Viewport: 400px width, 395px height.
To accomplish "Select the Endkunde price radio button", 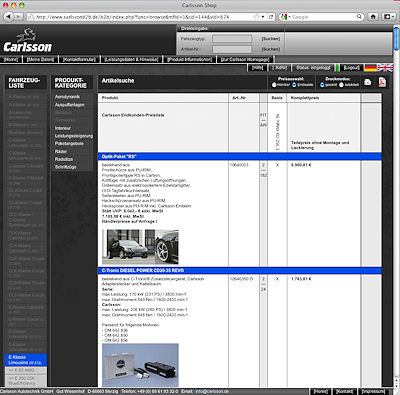I will click(x=294, y=85).
